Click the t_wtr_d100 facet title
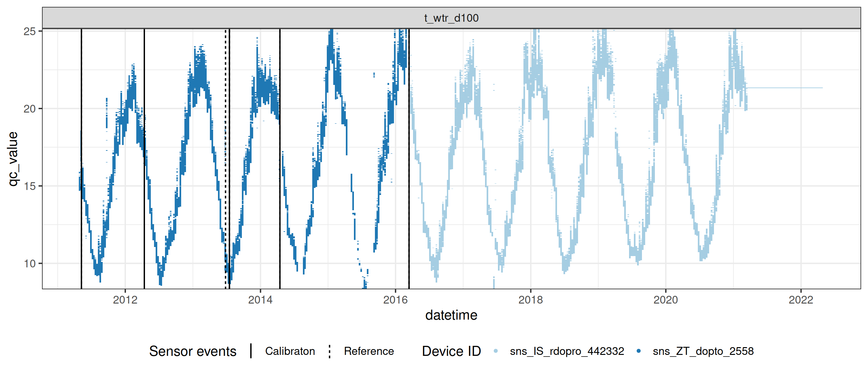The image size is (868, 372). pyautogui.click(x=451, y=18)
